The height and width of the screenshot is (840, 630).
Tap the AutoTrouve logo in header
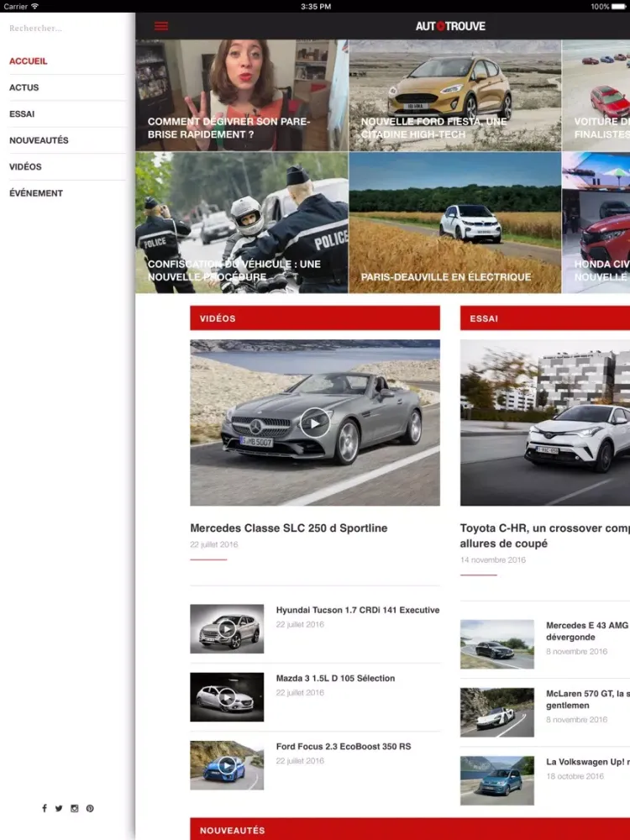450,26
